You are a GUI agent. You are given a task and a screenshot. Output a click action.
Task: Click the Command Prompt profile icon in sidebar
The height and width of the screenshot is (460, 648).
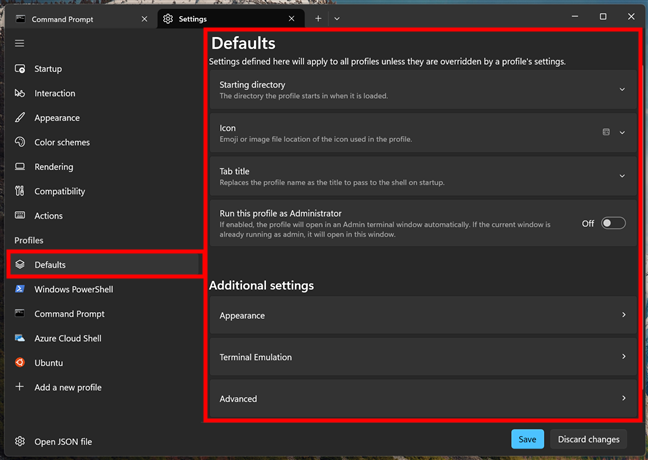pos(20,313)
